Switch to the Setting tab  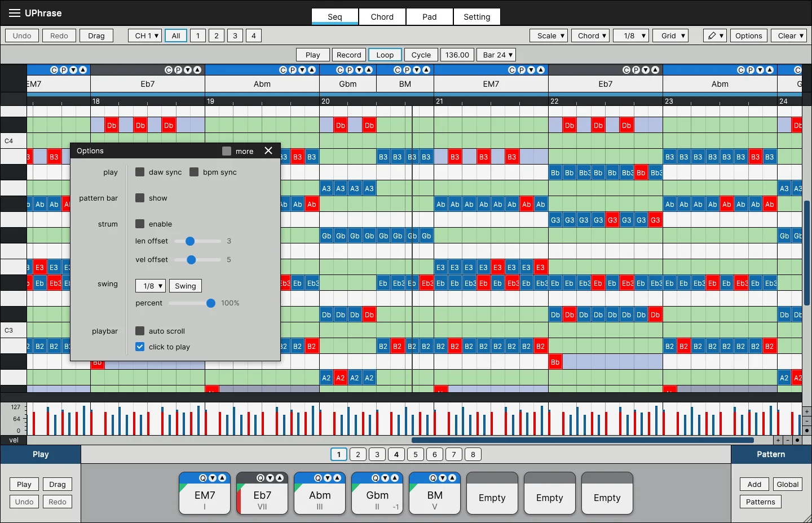click(x=477, y=17)
